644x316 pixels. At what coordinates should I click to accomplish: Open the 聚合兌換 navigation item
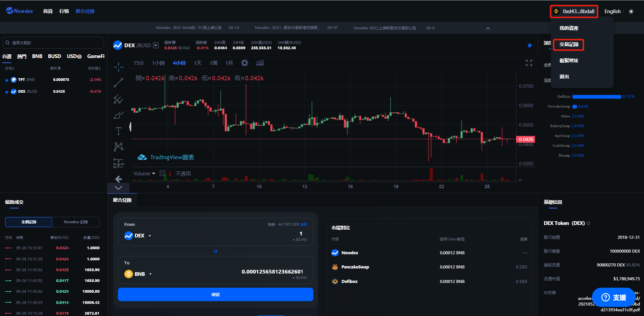point(85,11)
